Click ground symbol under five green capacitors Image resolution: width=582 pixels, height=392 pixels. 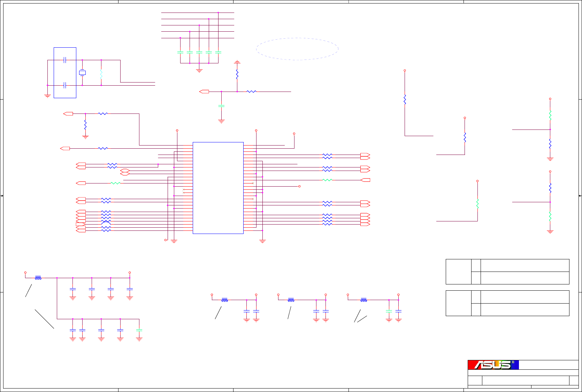point(199,70)
